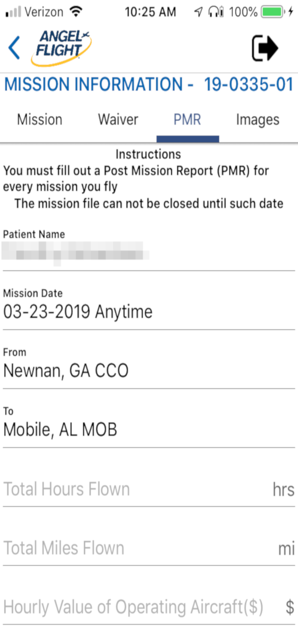Viewport: 298px width, 644px height.
Task: Tap the headphones icon in status bar
Action: tap(215, 12)
